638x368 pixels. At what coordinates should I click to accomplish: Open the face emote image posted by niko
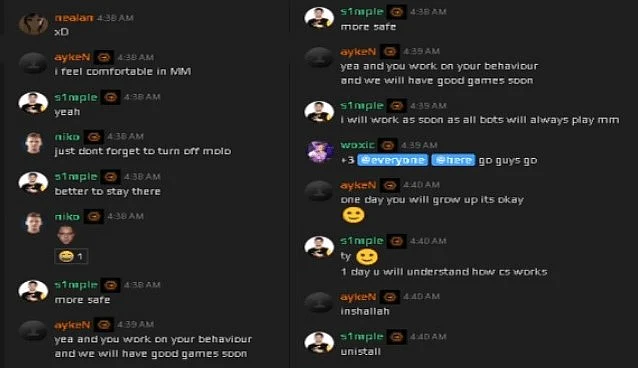click(66, 235)
